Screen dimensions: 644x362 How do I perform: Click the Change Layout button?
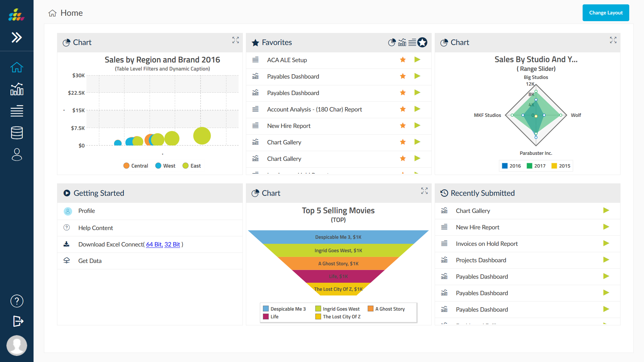point(605,12)
